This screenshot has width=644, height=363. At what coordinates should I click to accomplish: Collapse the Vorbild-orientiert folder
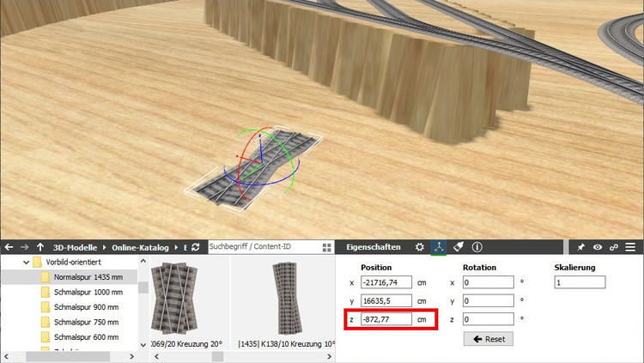[x=25, y=263]
